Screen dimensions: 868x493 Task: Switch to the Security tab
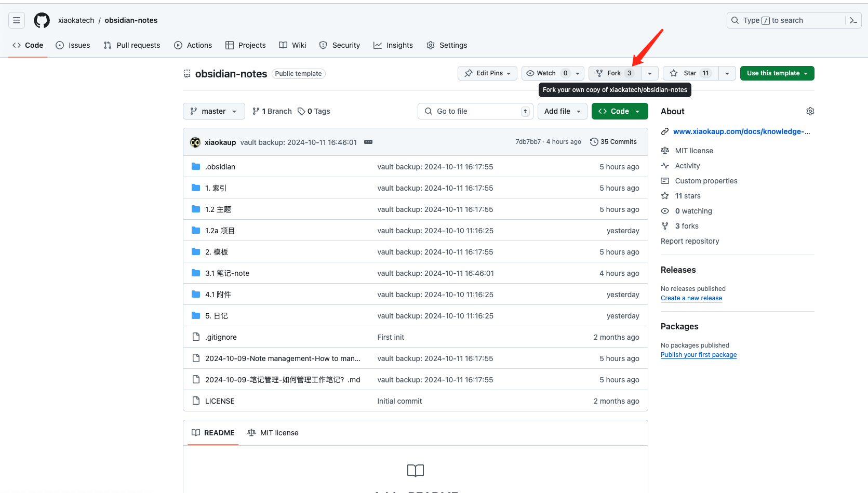tap(339, 45)
